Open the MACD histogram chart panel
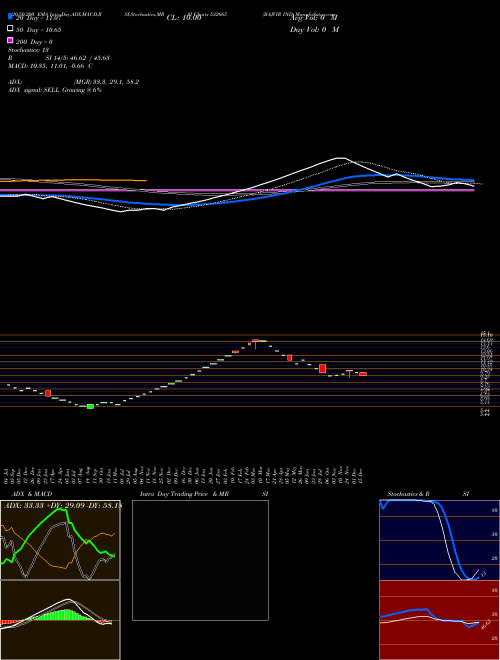The image size is (500, 660). pos(60,620)
